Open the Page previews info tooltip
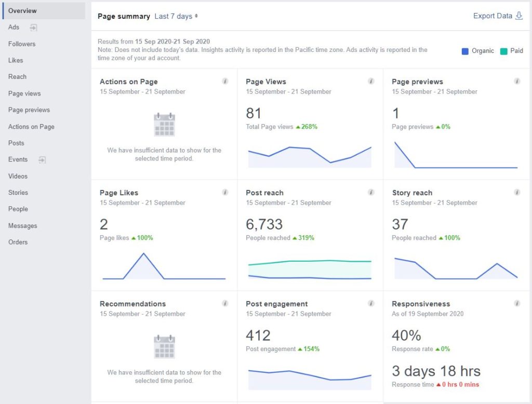 tap(517, 81)
